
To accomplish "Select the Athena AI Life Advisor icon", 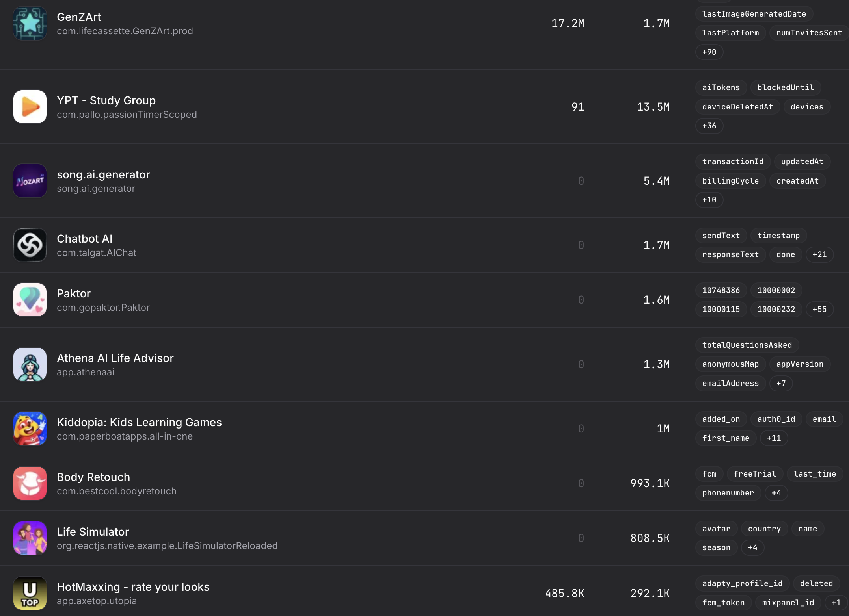I will click(x=30, y=365).
